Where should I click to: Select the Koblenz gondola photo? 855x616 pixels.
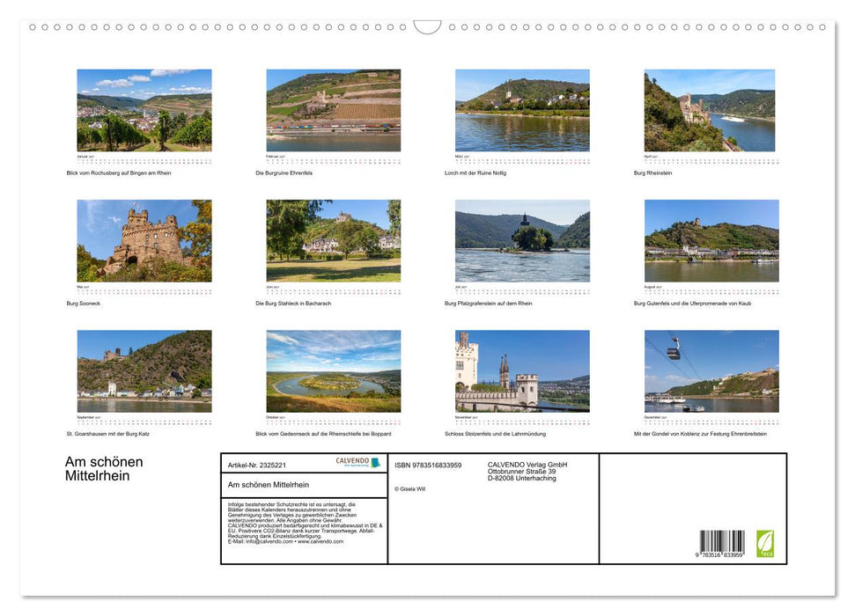(711, 370)
